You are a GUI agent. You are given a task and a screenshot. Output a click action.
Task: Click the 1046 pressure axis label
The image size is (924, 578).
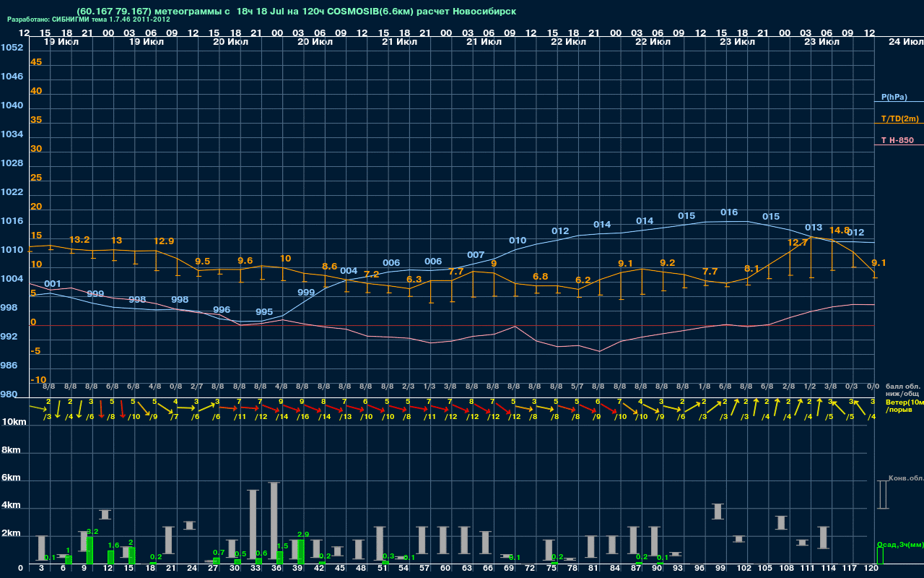12,77
